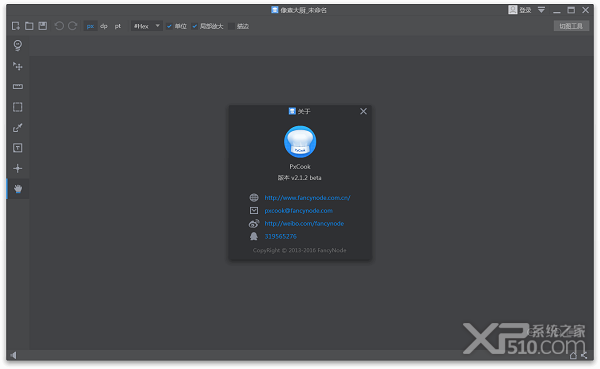The height and width of the screenshot is (369, 600).
Task: Toggle the 单位 unit checkbox
Action: pos(169,26)
